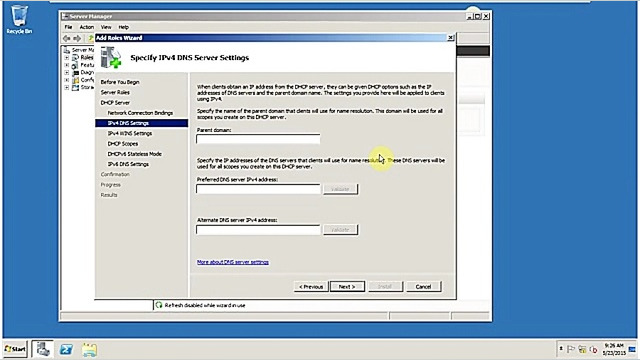
Task: Select the Features node icon in tree
Action: [x=76, y=65]
